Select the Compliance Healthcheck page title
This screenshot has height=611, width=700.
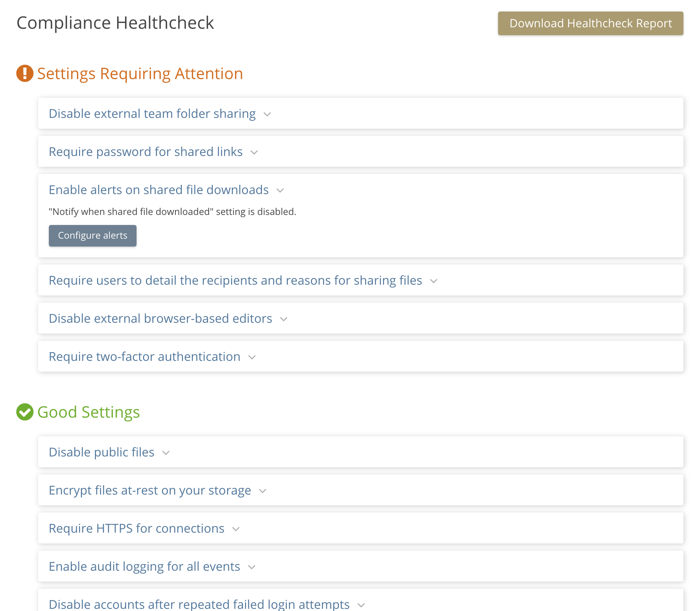115,22
